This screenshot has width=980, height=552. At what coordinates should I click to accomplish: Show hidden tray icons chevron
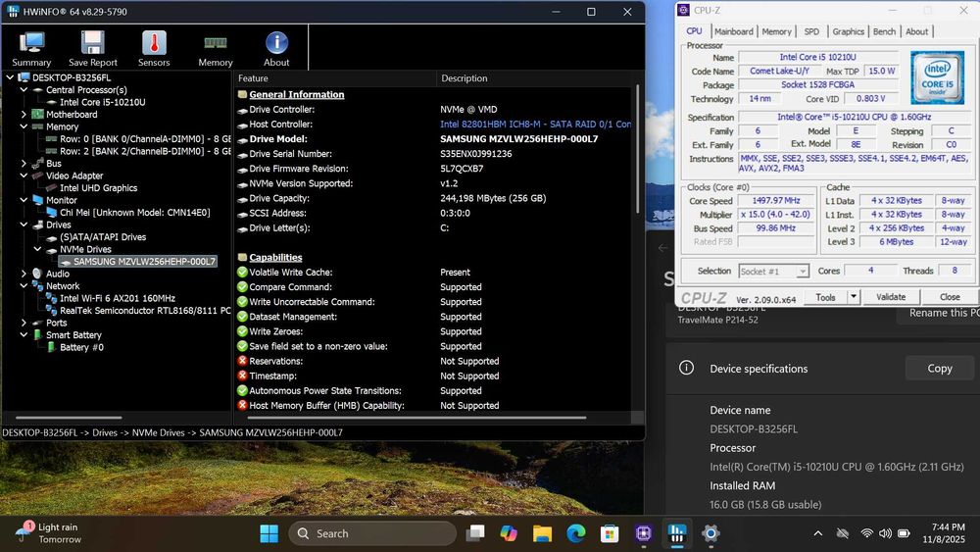click(817, 533)
